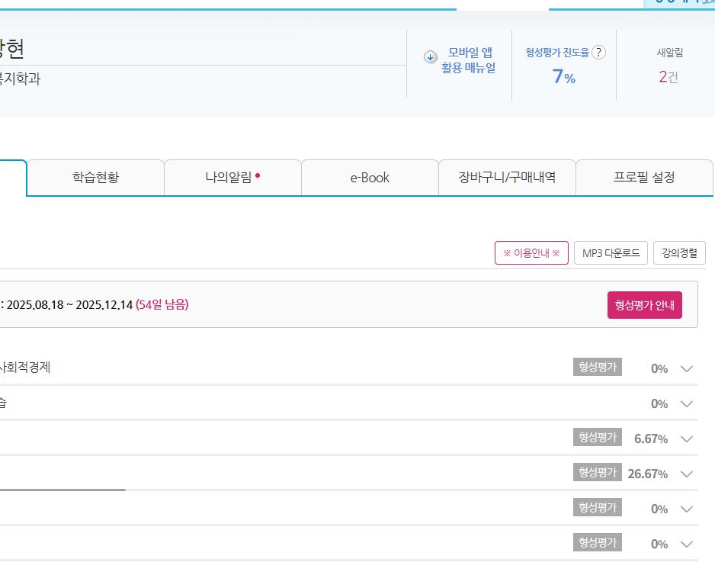Expand the 6.67% progress course row

(686, 439)
